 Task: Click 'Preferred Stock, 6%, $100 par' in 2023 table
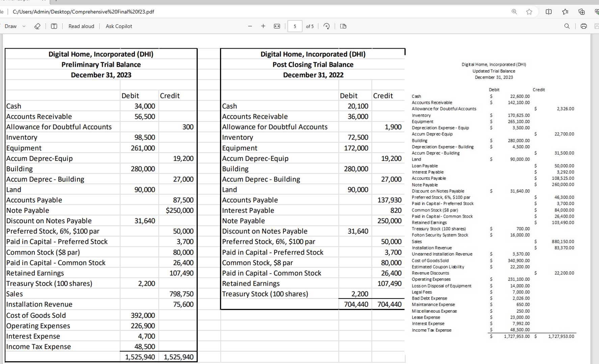53,231
